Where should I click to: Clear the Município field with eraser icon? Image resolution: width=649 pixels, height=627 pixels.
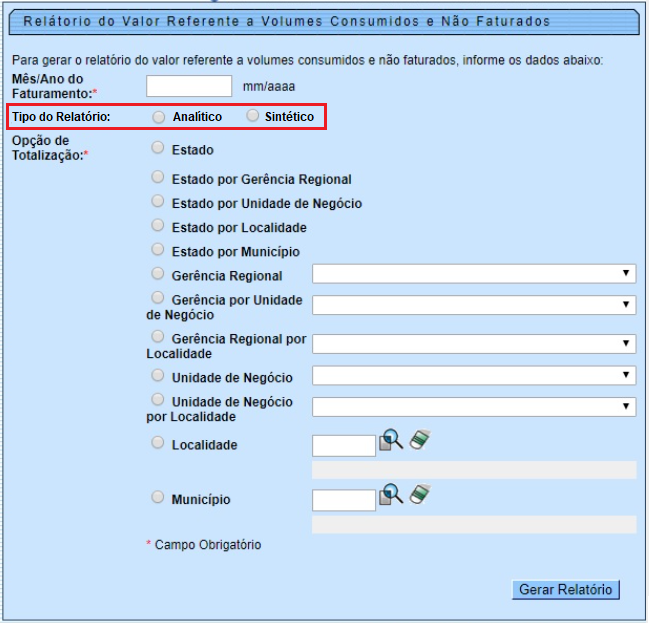[x=420, y=494]
